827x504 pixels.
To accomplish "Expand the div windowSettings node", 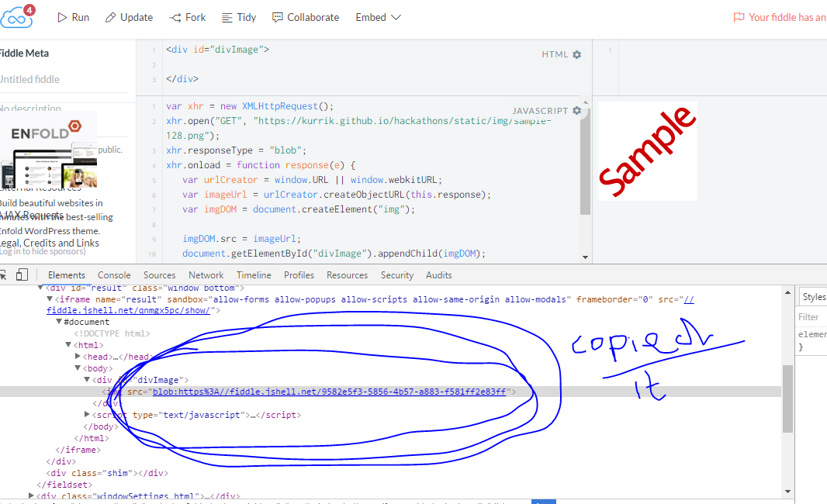I will click(31, 495).
